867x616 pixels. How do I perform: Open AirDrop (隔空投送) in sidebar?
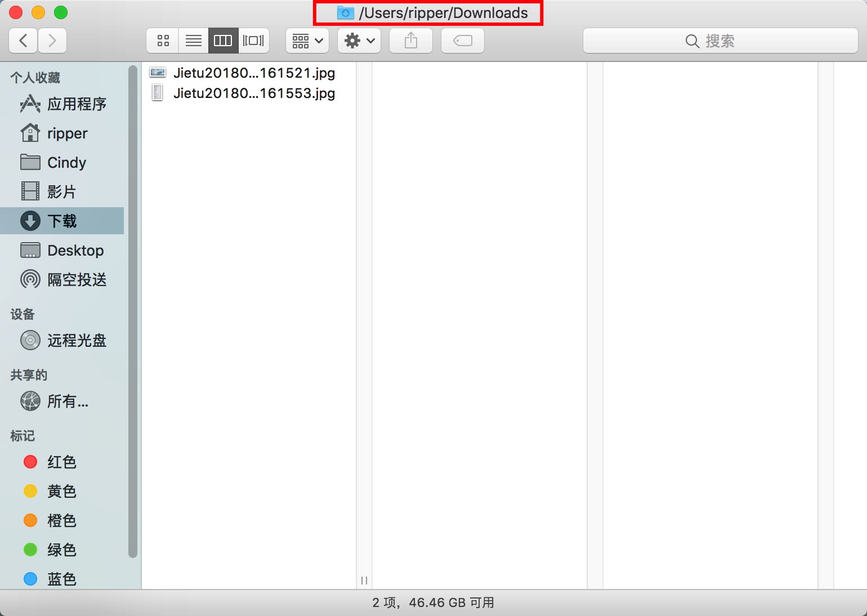pos(76,280)
